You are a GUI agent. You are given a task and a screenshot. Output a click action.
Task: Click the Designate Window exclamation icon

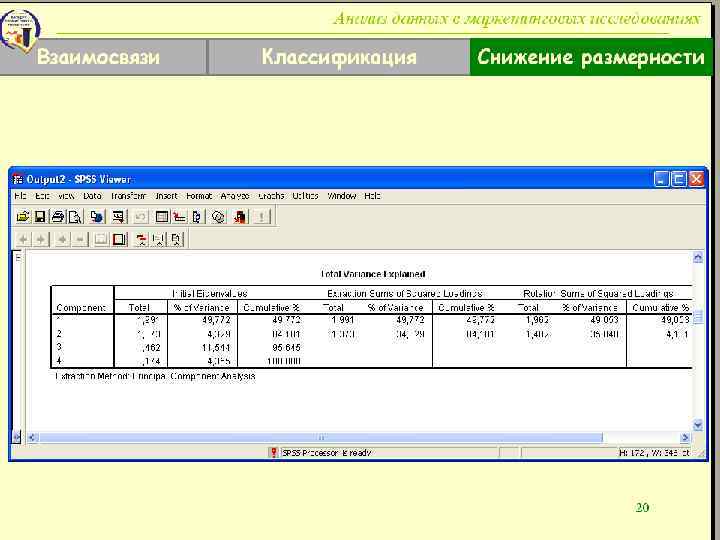[262, 216]
